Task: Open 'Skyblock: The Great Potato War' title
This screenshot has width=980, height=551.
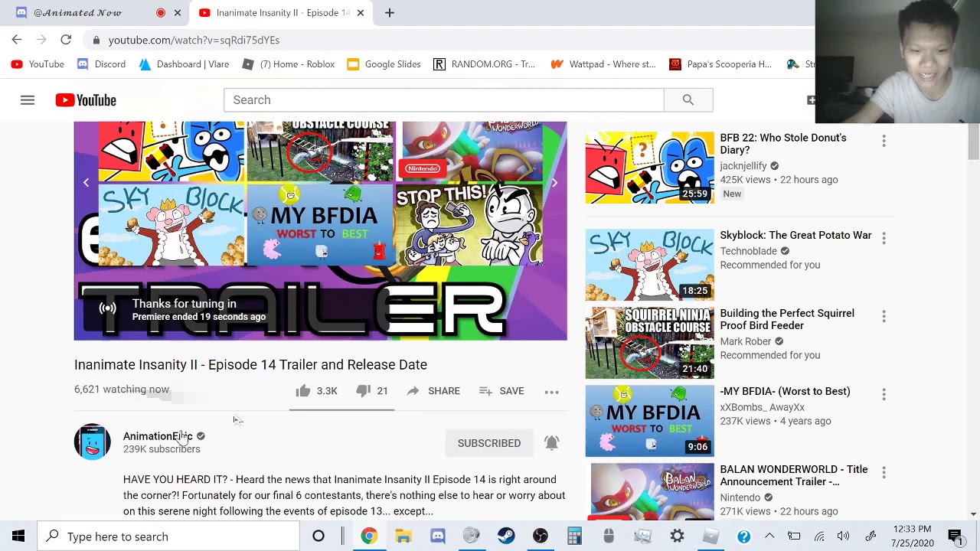Action: pyautogui.click(x=795, y=235)
